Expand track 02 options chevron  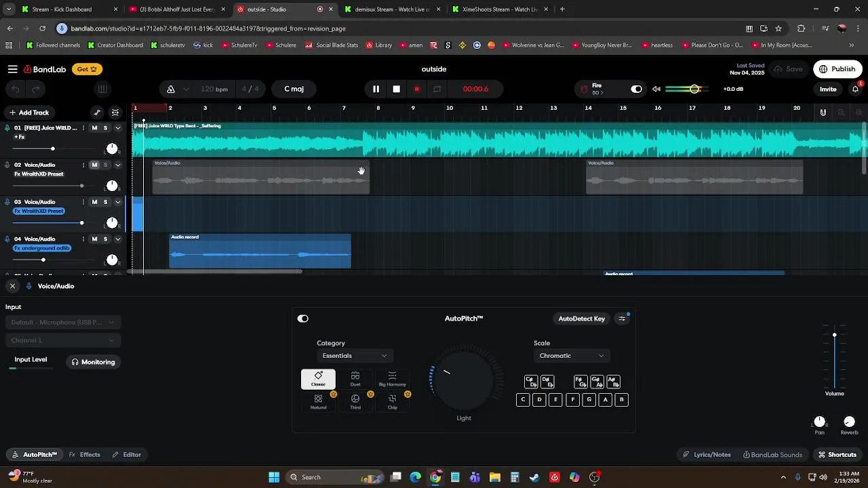click(117, 165)
